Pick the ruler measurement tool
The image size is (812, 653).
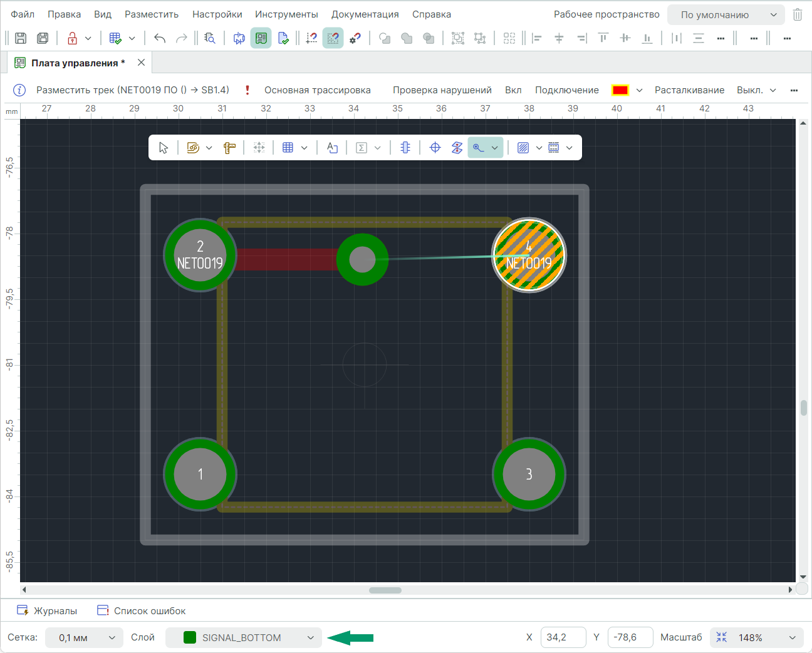(229, 148)
